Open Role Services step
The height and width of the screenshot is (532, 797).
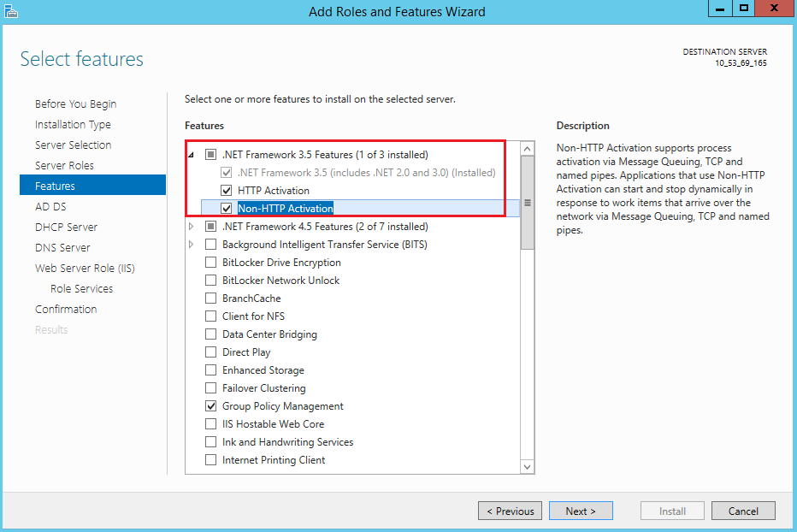81,289
